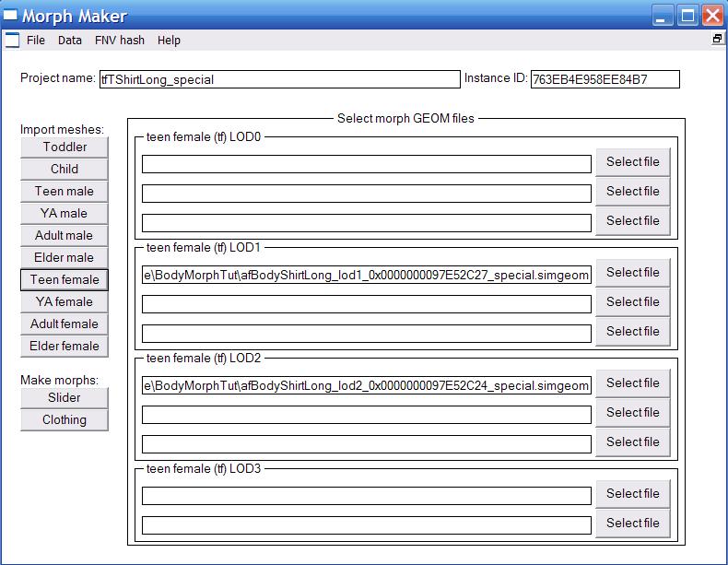
Task: Click the Clothing make morphs button
Action: [x=65, y=420]
